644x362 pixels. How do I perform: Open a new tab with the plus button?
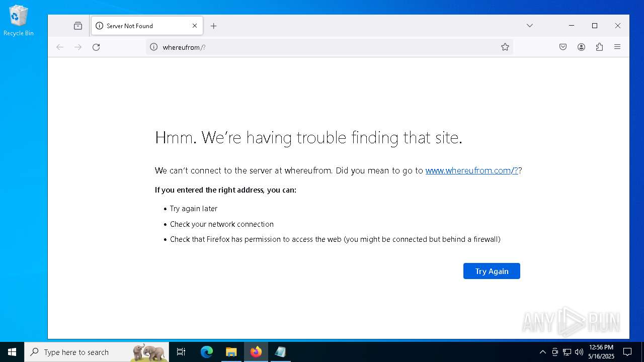[x=213, y=26]
